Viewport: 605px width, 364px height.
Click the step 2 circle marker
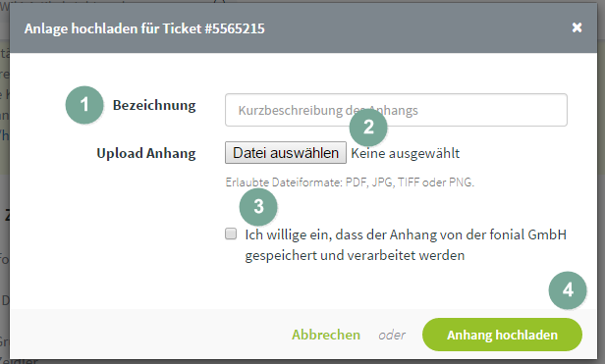point(368,128)
